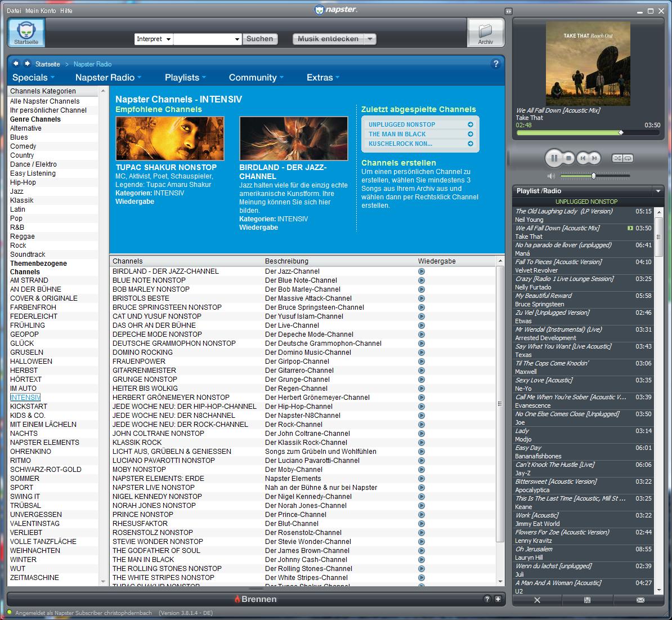This screenshot has width=672, height=620.
Task: Click the Musik entdecken button
Action: 328,39
